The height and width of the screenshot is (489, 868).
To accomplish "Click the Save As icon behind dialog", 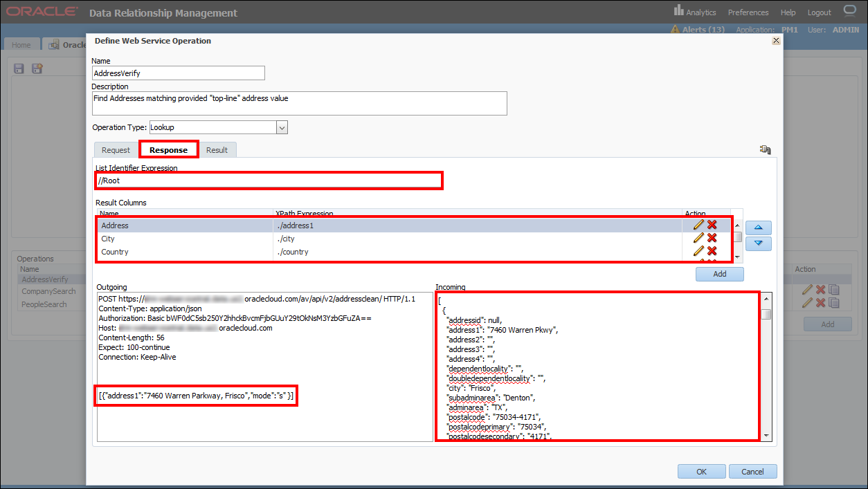I will 37,68.
